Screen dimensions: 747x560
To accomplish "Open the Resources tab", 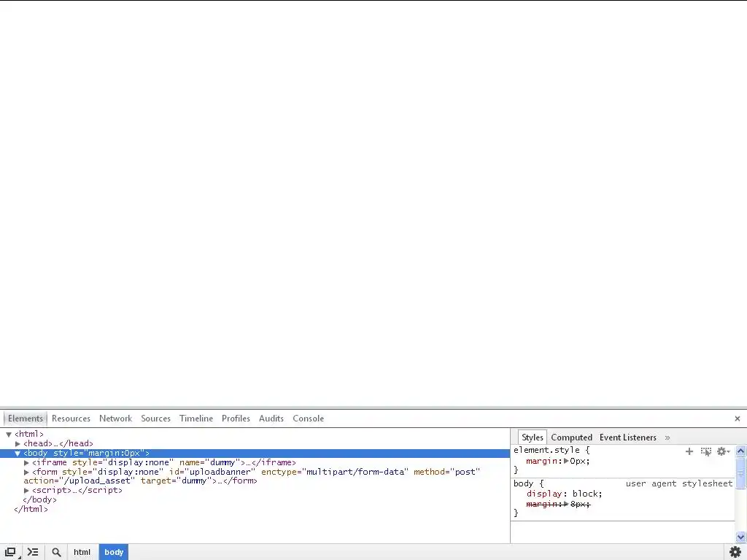I will pyautogui.click(x=71, y=419).
